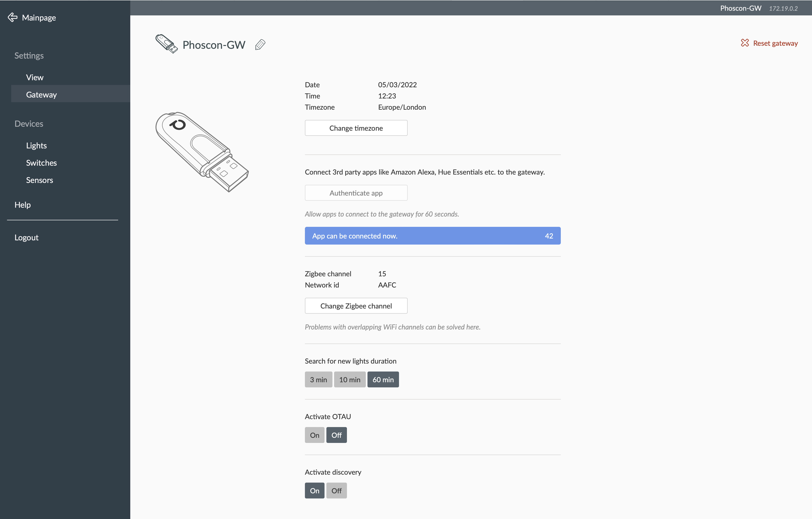The image size is (812, 519).
Task: Click the Logout icon in sidebar
Action: tap(27, 237)
